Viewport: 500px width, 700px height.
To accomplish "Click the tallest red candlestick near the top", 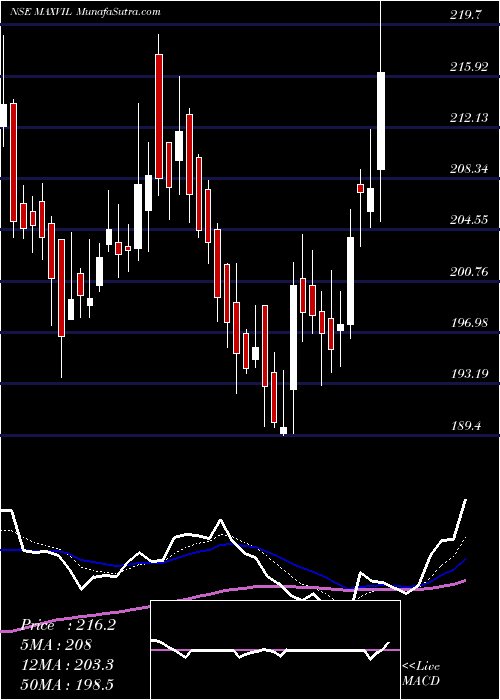I will point(159,116).
